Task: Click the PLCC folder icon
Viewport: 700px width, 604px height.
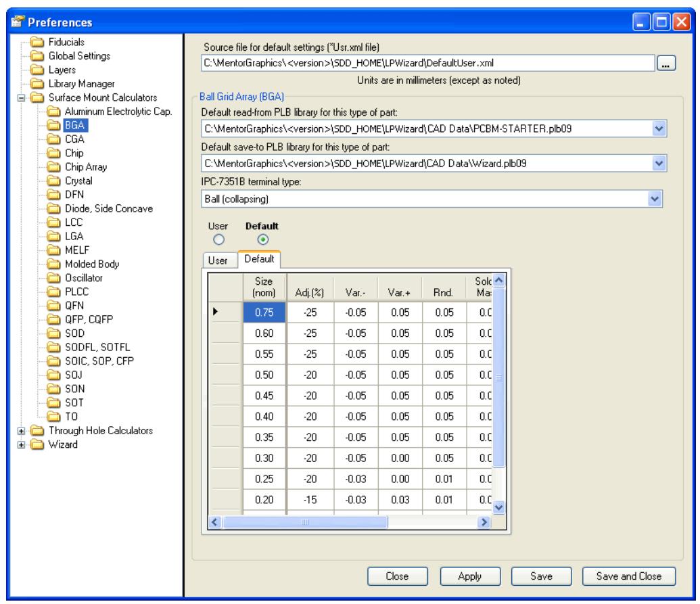Action: point(53,292)
